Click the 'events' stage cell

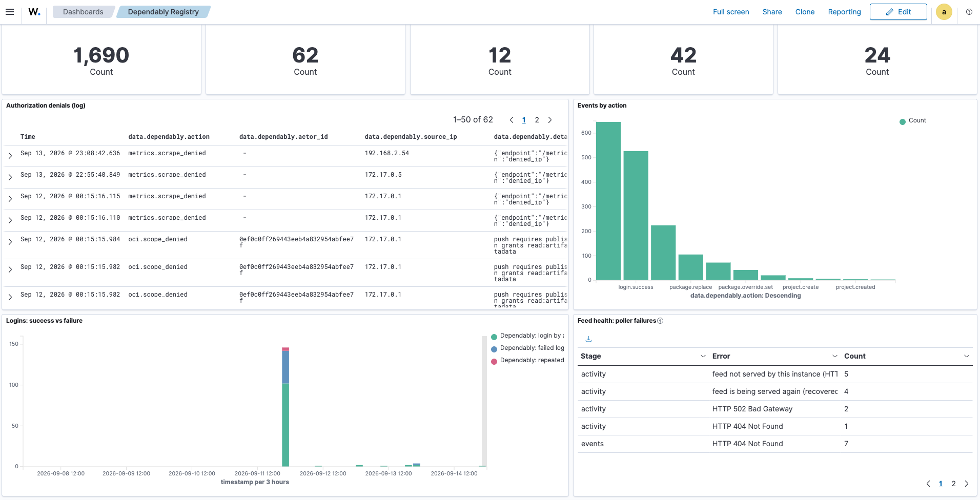click(x=593, y=444)
